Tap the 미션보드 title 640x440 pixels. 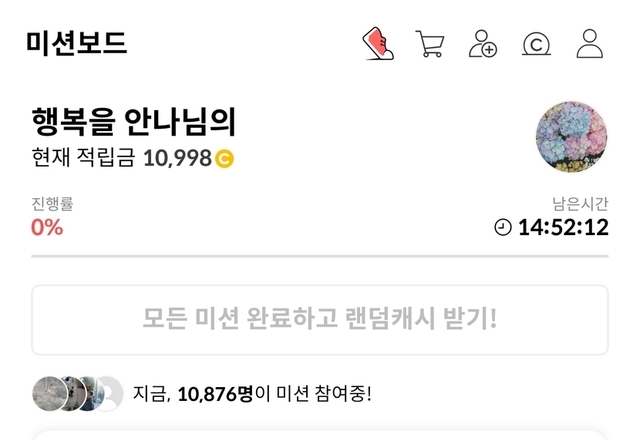[77, 43]
